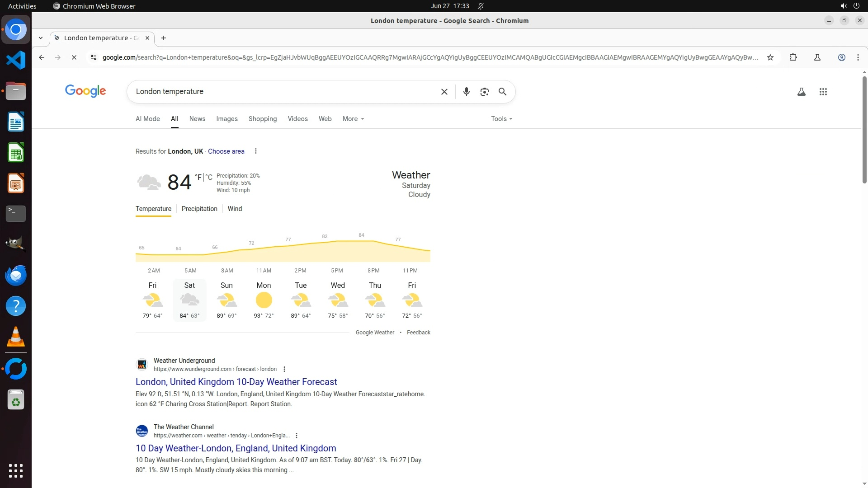Click the temperature graph at 5 PM
Screen dimensions: 868x488
(x=337, y=251)
